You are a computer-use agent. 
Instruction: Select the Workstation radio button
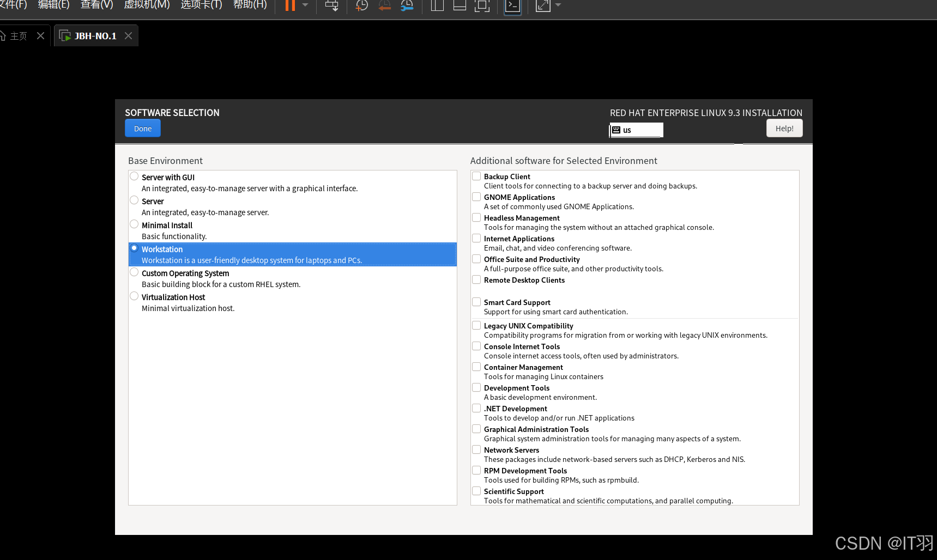[x=134, y=248]
